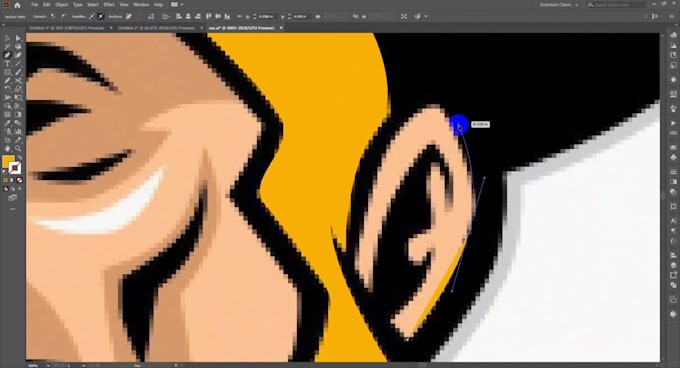Swap fill and stroke arrow
The height and width of the screenshot is (368, 680).
(20, 158)
